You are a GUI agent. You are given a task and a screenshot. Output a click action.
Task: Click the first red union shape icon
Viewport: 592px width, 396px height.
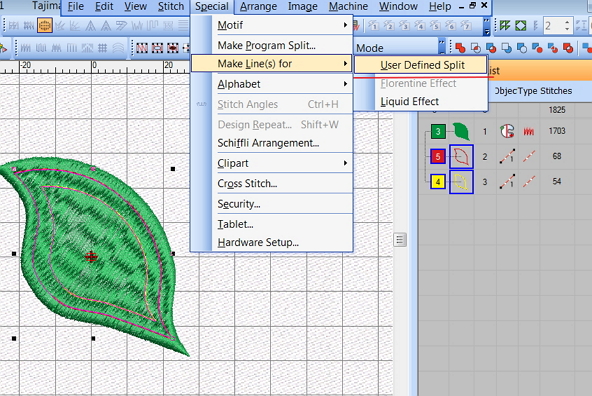pos(460,48)
